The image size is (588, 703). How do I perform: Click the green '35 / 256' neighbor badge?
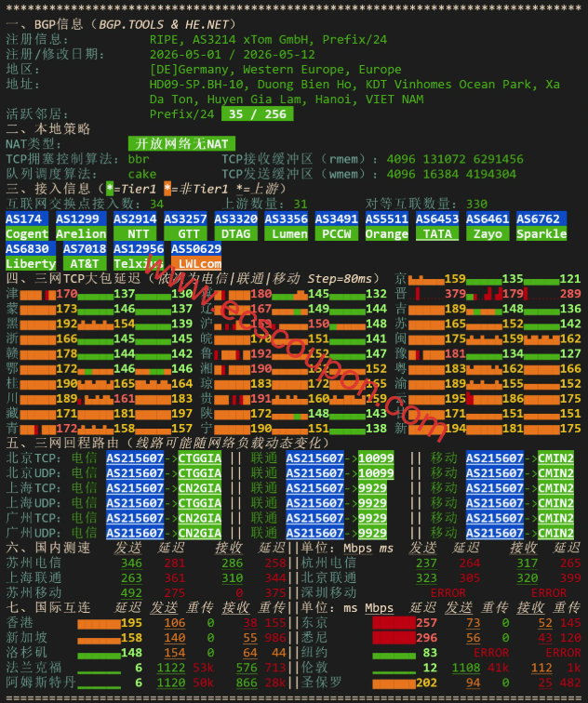point(258,113)
